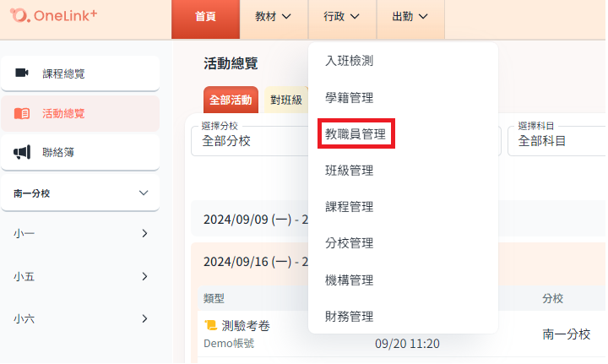
Task: Open the 南一分校 branch selector
Action: [80, 193]
